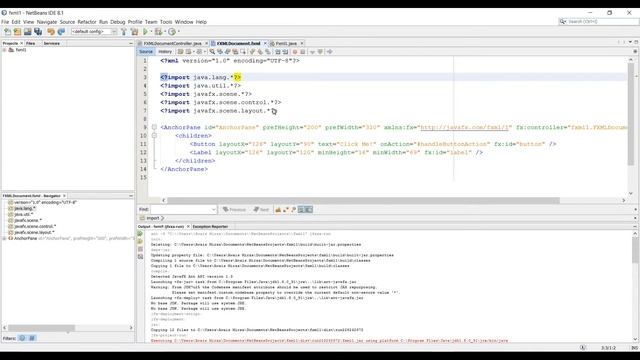Open the Navigate menu
Screen dimensions: 640x360
47,22
